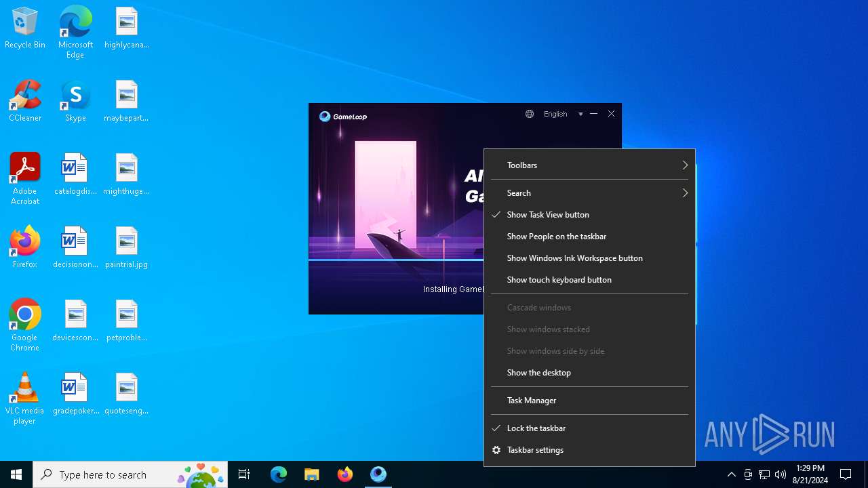Minimize the GameLoop installer window

point(593,114)
